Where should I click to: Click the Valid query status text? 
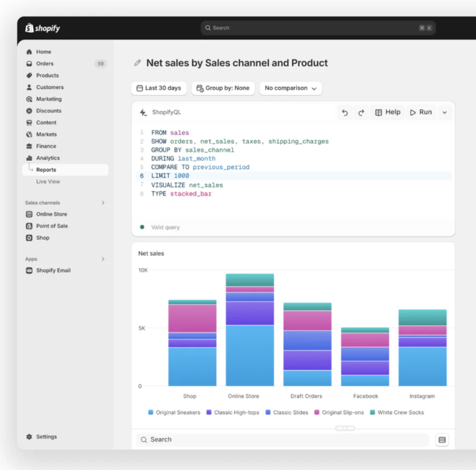(x=165, y=227)
